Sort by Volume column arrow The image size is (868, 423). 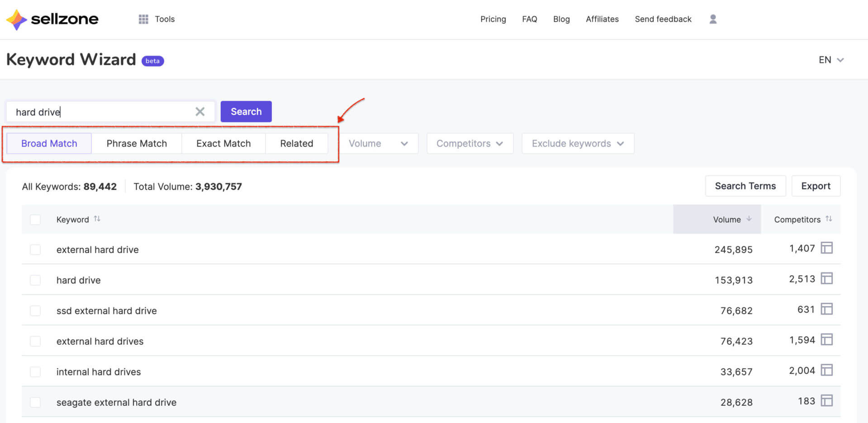pos(749,219)
